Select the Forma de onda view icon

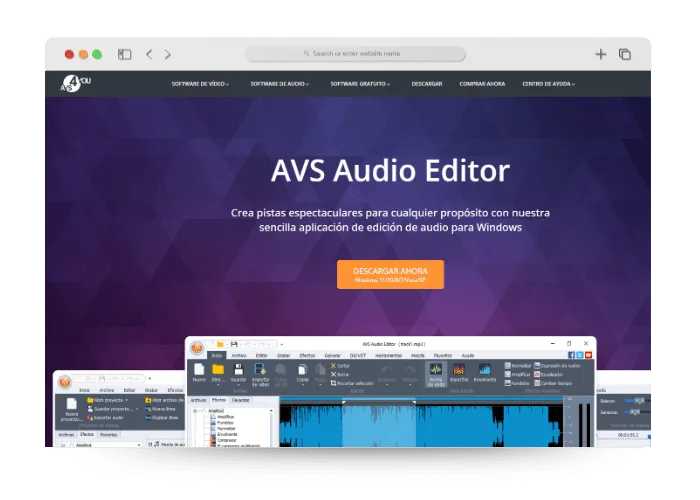(x=436, y=374)
